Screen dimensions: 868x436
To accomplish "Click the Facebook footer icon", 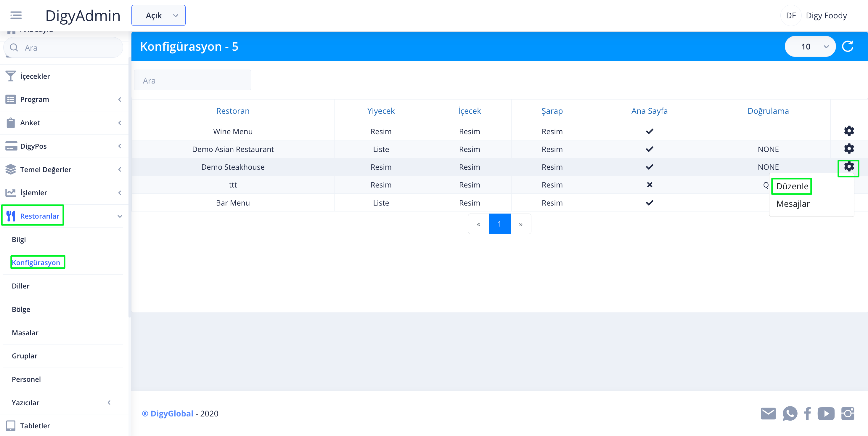I will [x=807, y=413].
